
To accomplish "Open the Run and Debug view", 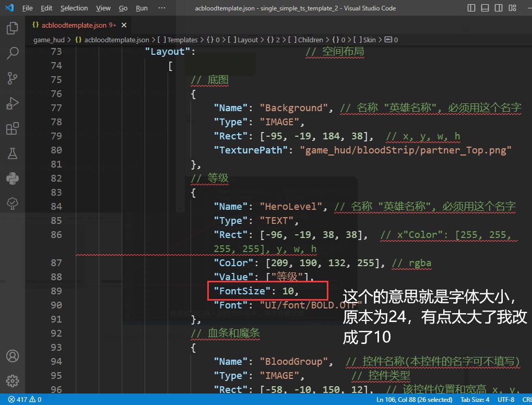I will pos(12,103).
